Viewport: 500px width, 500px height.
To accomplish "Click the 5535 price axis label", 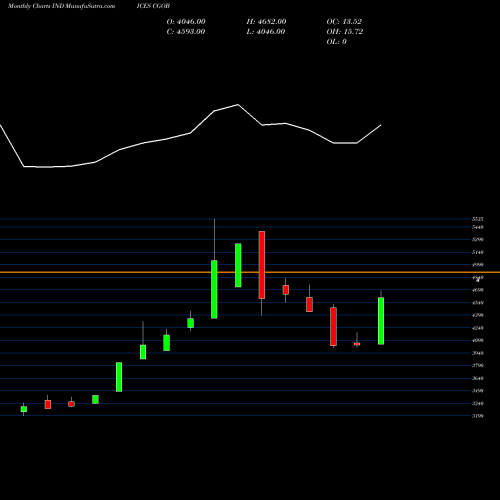I will click(478, 219).
